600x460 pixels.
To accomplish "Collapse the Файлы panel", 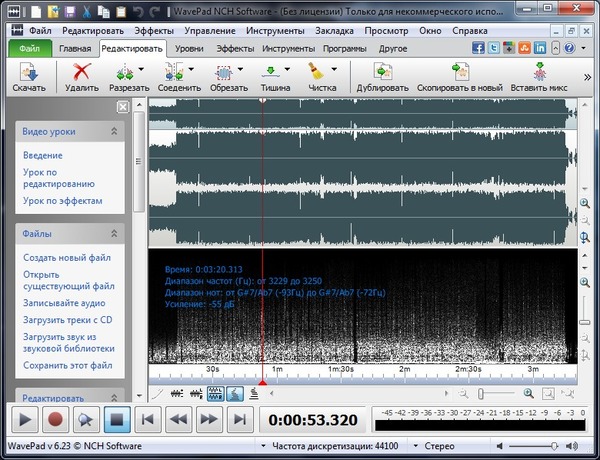I will point(114,233).
